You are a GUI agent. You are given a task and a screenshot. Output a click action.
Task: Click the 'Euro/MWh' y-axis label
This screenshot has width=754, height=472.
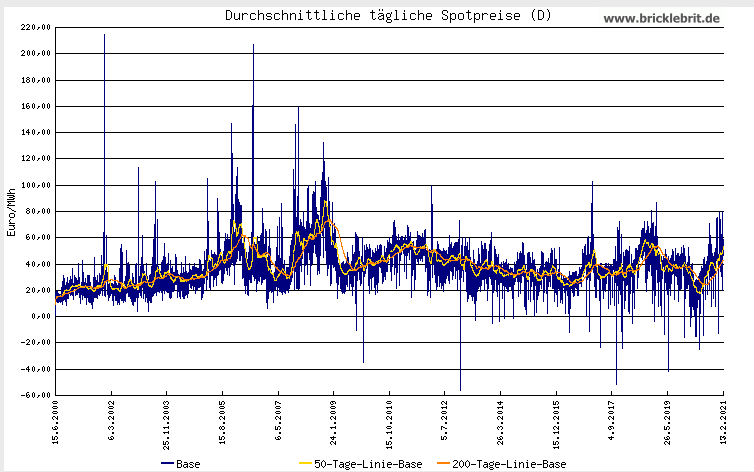[11, 211]
